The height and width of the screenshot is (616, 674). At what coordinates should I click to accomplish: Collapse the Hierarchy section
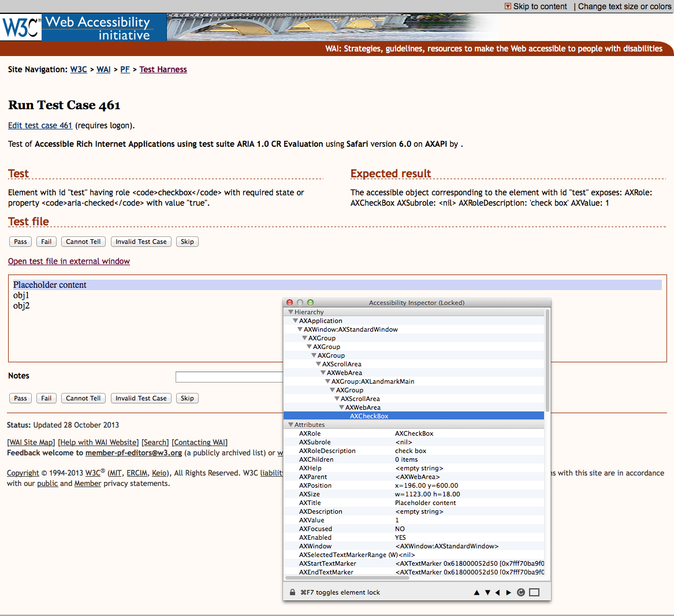[x=291, y=312]
